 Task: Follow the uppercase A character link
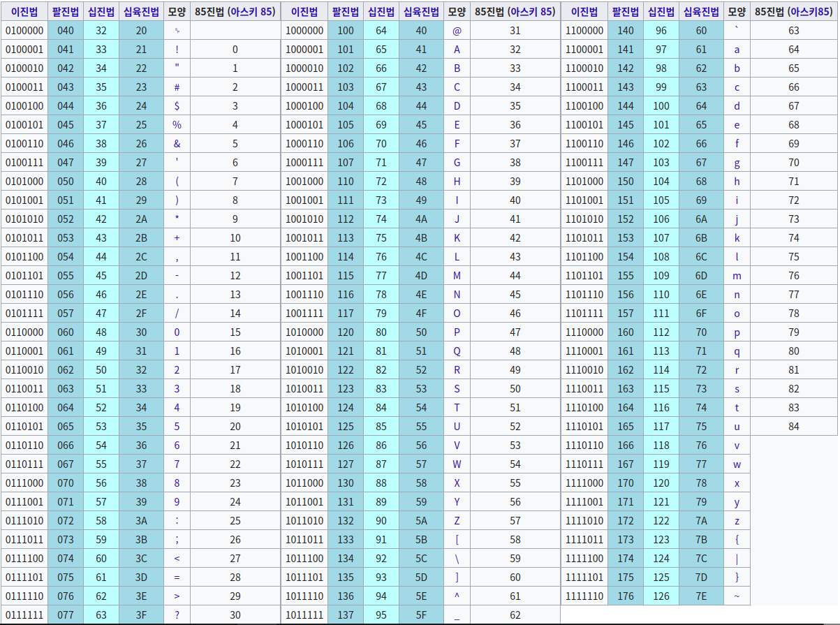(457, 50)
